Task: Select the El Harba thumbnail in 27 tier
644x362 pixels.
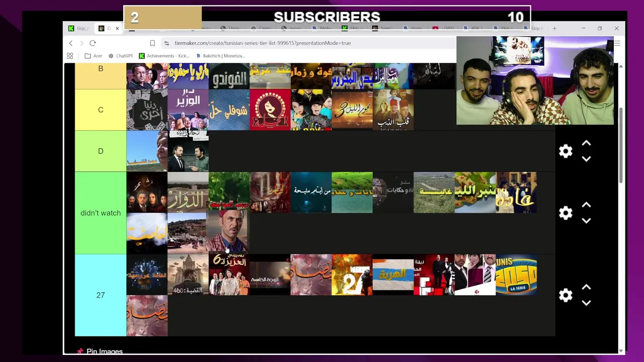Action: click(393, 275)
